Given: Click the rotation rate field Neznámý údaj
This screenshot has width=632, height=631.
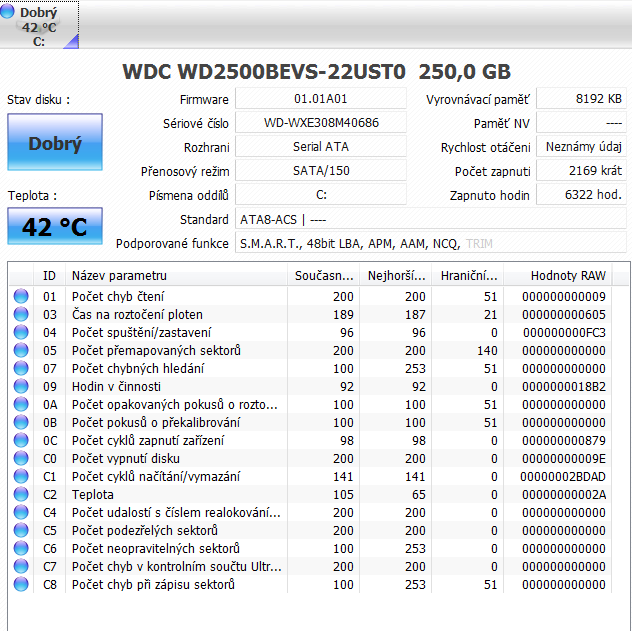Looking at the screenshot, I should click(581, 147).
